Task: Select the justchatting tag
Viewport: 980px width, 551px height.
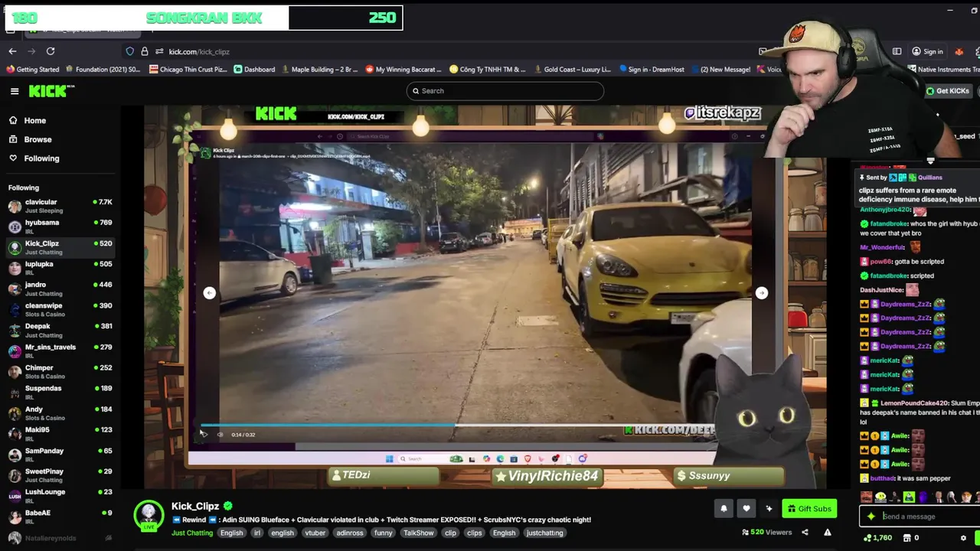Action: pyautogui.click(x=544, y=533)
